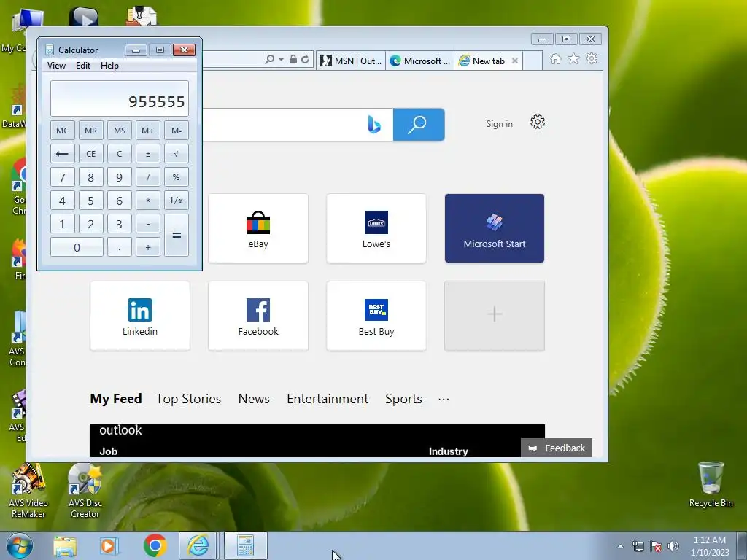Image resolution: width=747 pixels, height=560 pixels.
Task: Open the Linkedin quick link tile
Action: click(140, 316)
